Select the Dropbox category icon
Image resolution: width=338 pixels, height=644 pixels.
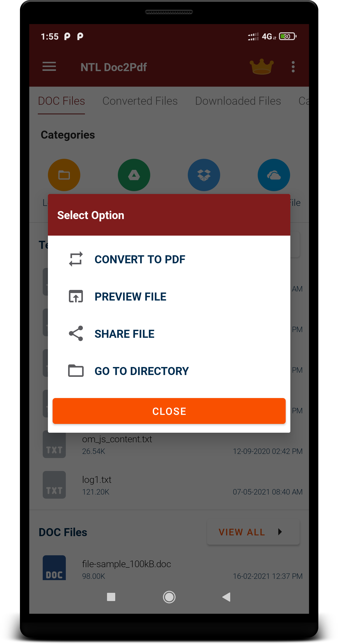point(204,175)
